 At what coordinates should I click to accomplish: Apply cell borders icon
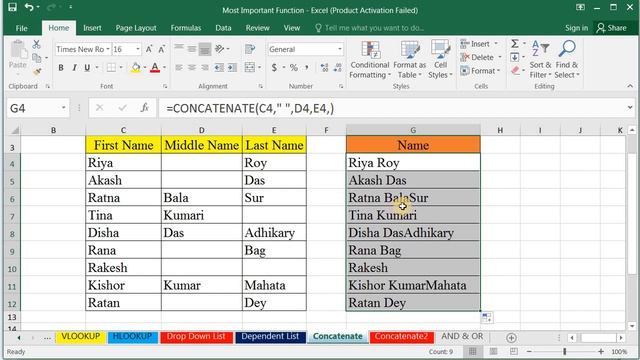(x=111, y=68)
